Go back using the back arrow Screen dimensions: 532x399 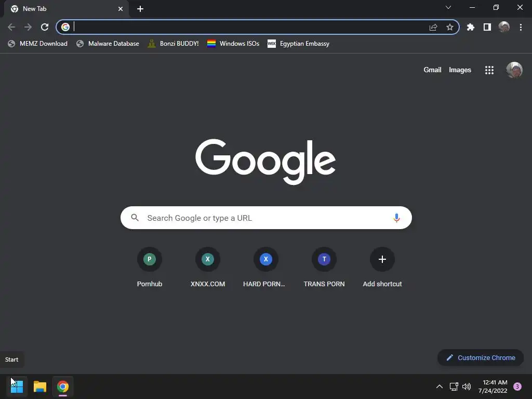point(11,27)
